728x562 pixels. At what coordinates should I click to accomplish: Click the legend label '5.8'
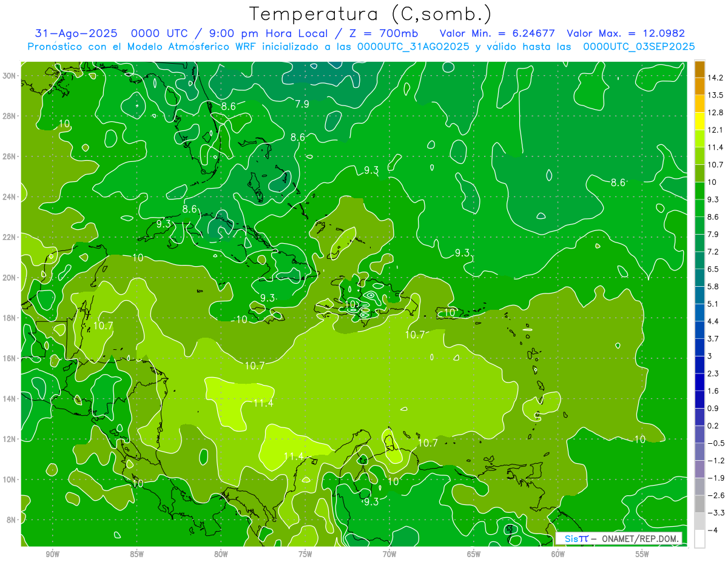(713, 287)
